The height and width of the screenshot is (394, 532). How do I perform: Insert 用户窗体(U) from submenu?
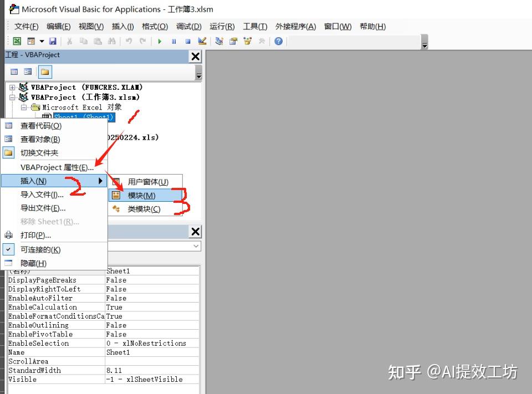pyautogui.click(x=146, y=182)
